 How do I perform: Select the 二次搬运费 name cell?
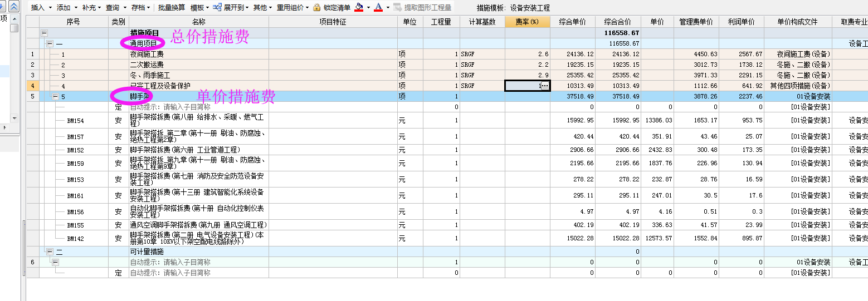(x=199, y=65)
